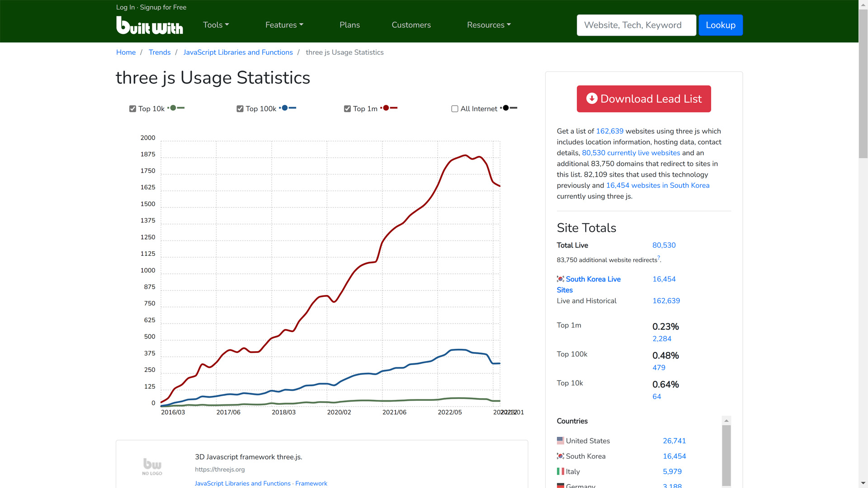Click the red Top 1m legend marker
This screenshot has height=488, width=868.
[x=389, y=108]
